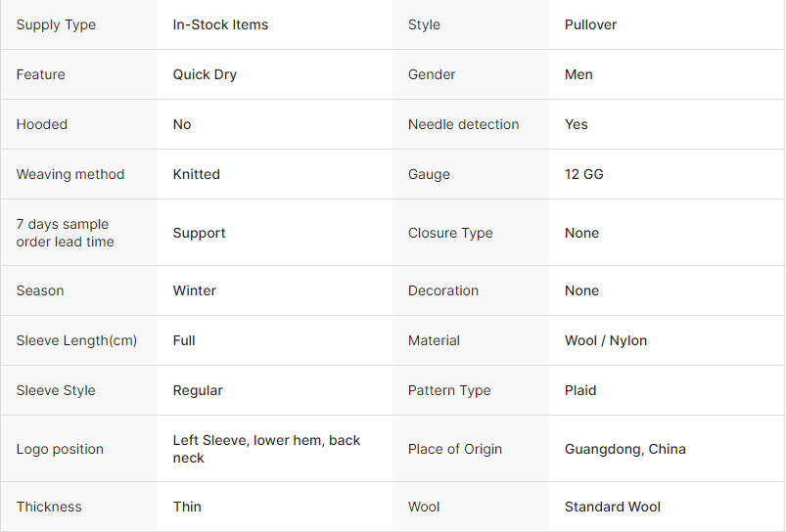Image resolution: width=786 pixels, height=532 pixels.
Task: Select the Sleeve Length(cm) label
Action: pyautogui.click(x=76, y=340)
